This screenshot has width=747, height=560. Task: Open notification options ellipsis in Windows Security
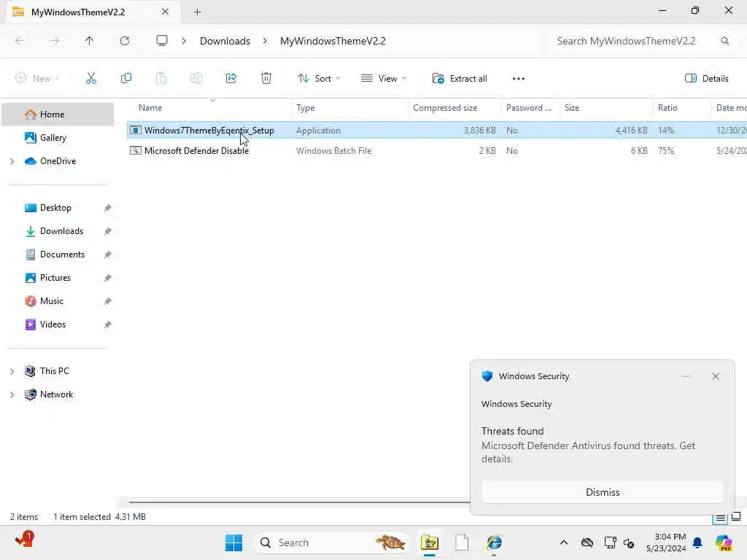point(686,376)
